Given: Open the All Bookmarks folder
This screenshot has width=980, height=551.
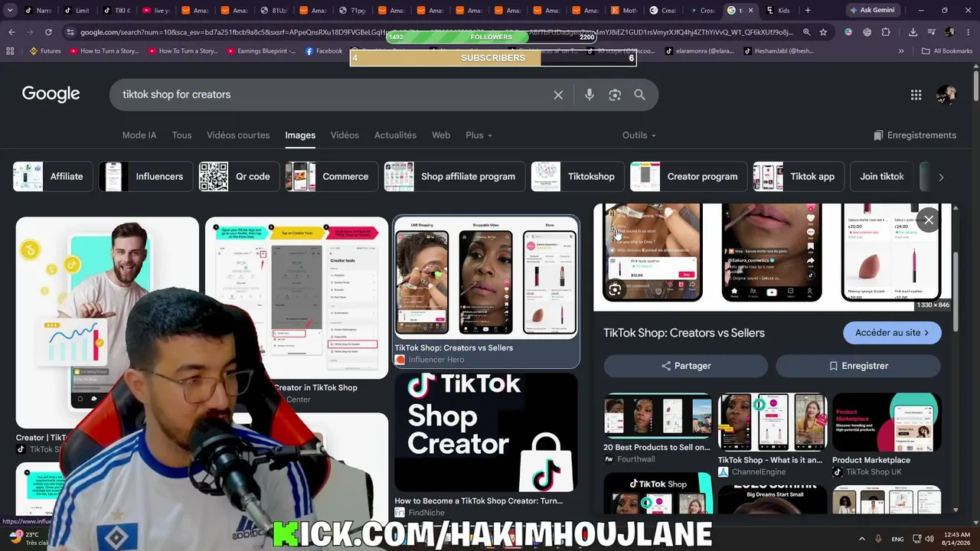Looking at the screenshot, I should [x=947, y=51].
